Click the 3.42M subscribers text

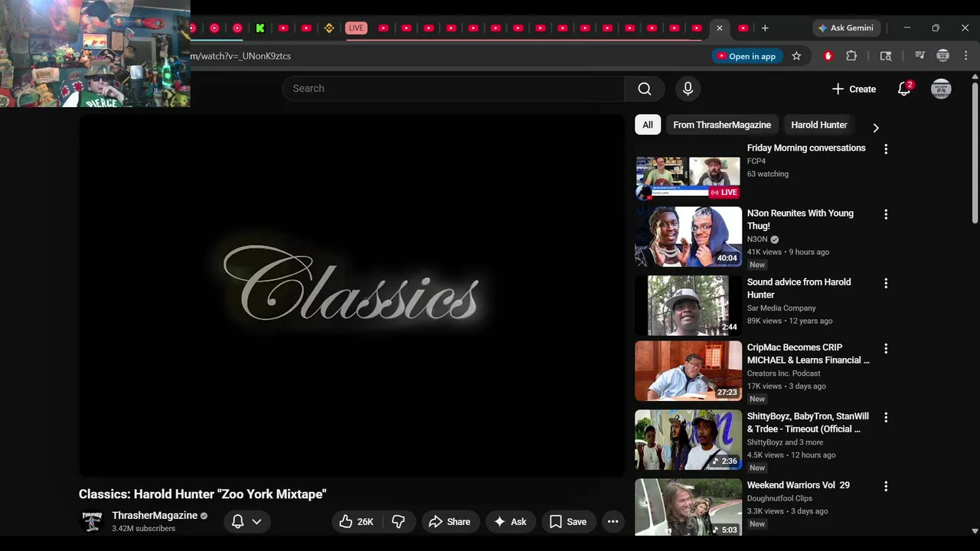click(143, 529)
